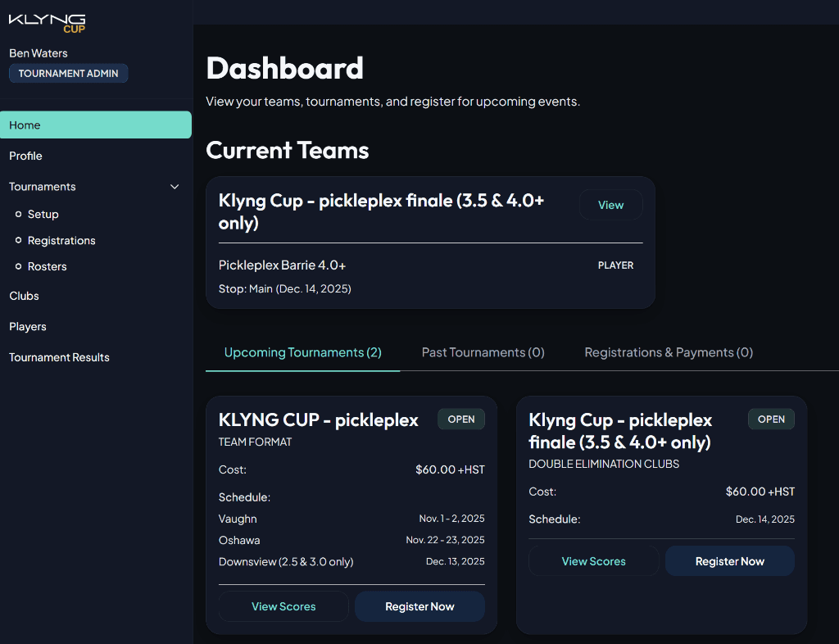Click the circle icon beside Rosters
Image resolution: width=839 pixels, height=644 pixels.
click(x=18, y=266)
